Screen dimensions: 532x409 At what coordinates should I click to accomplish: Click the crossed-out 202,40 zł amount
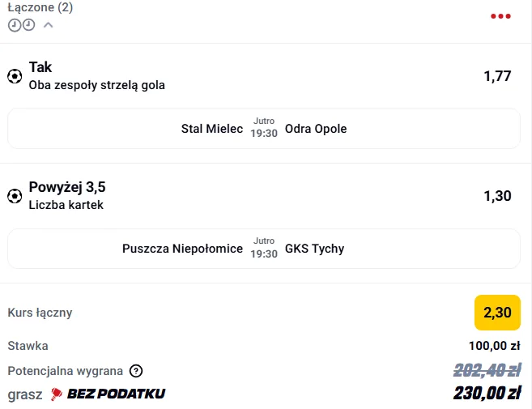[x=487, y=370]
